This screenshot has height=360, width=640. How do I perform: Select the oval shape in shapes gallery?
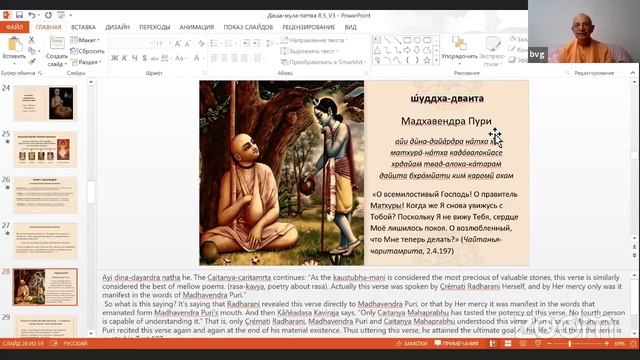(417, 40)
